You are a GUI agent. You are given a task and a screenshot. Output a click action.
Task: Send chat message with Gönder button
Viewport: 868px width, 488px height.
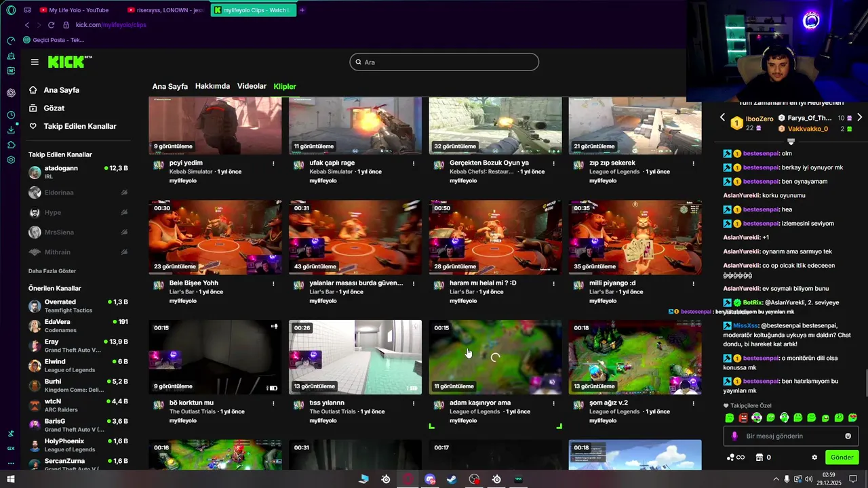[842, 457]
